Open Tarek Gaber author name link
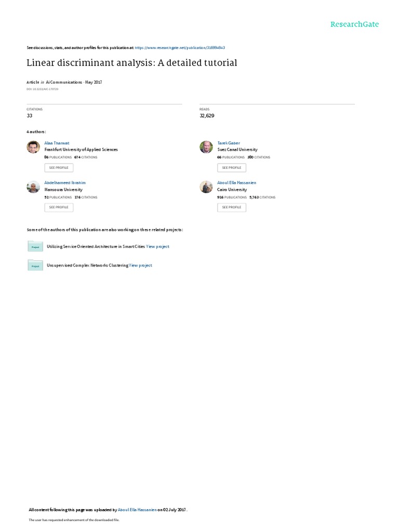 229,143
